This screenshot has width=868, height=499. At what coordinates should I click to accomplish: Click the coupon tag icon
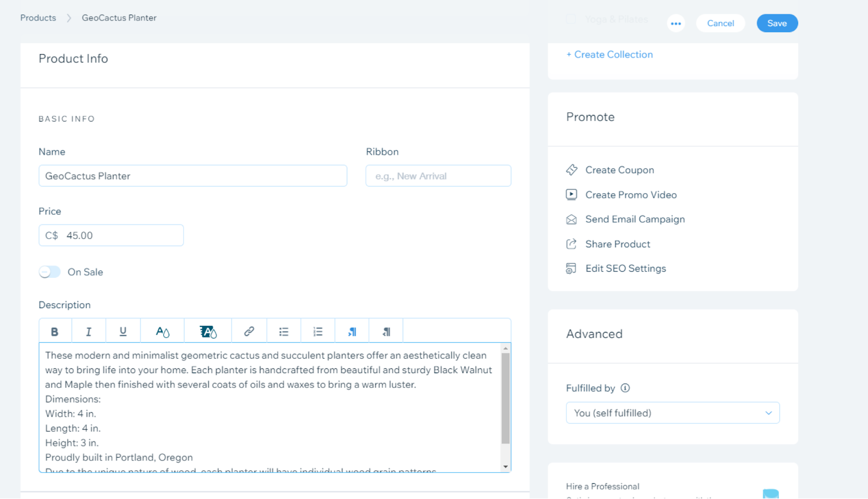coord(572,170)
